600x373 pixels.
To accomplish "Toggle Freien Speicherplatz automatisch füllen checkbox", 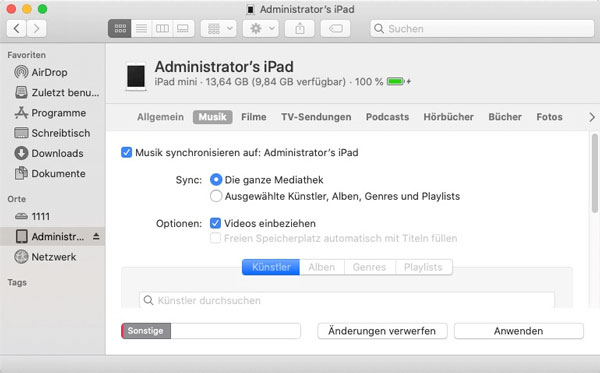I will point(215,238).
